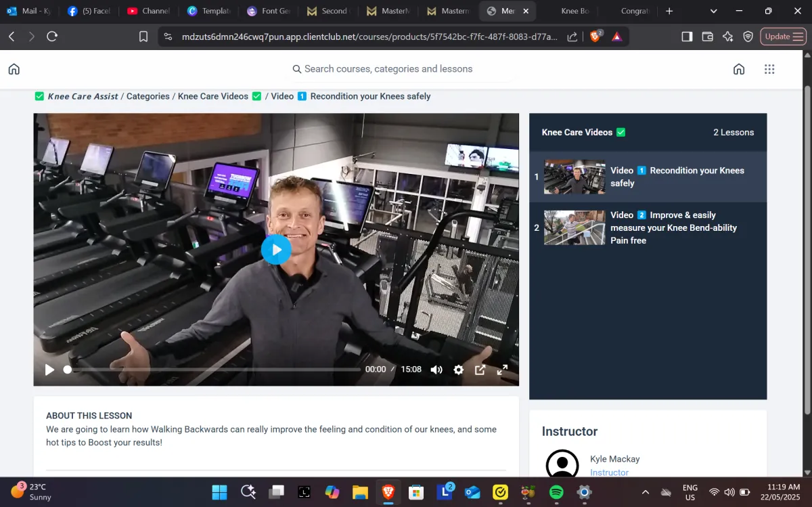Screen dimensions: 812x507
Task: Click the Brave Rewards triangle icon
Action: click(617, 37)
